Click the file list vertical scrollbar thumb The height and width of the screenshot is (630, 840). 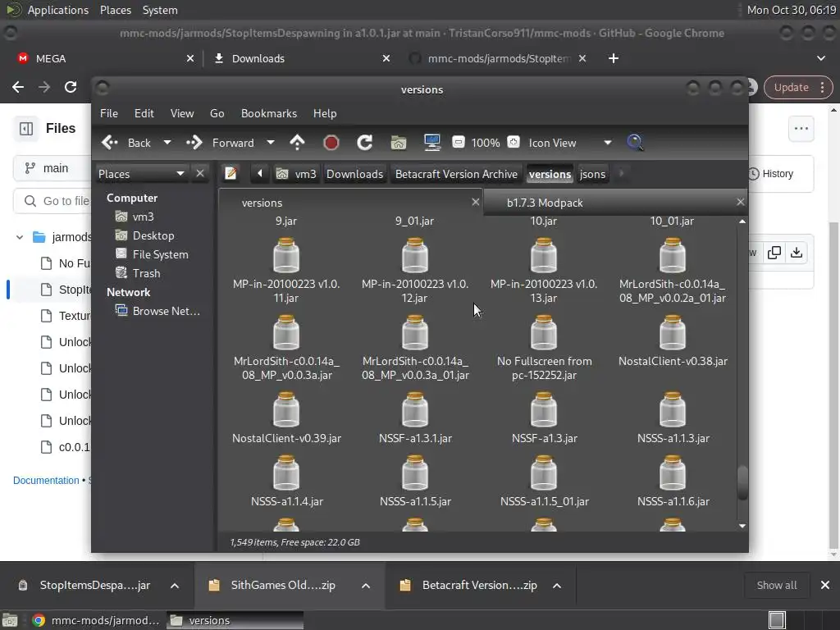(742, 483)
